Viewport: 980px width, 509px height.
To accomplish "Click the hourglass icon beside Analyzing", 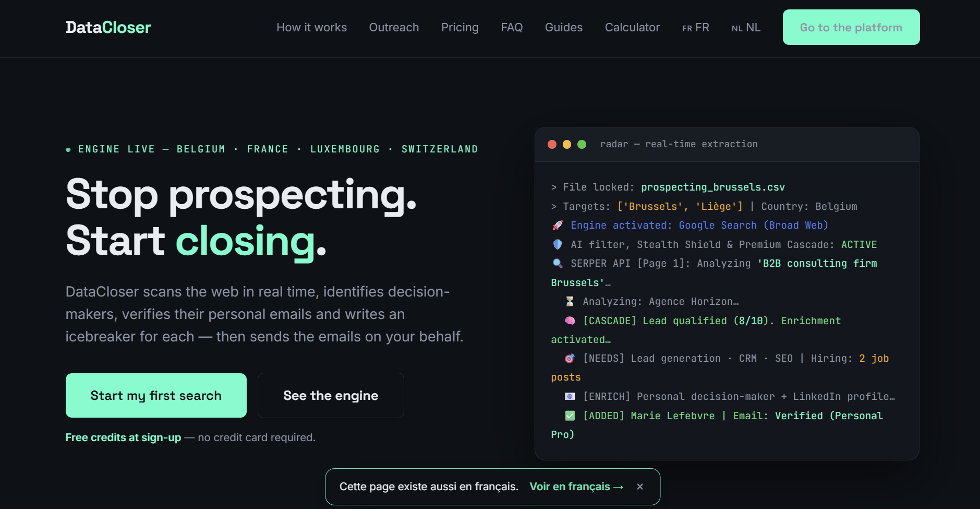I will [x=570, y=301].
